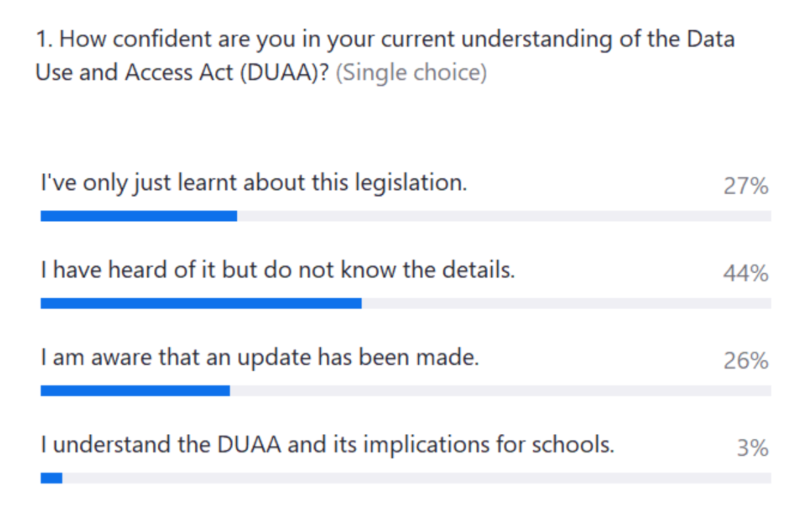812x516 pixels.
Task: Select 'I understand the DUAA and its implications for schools.'
Action: (x=328, y=445)
